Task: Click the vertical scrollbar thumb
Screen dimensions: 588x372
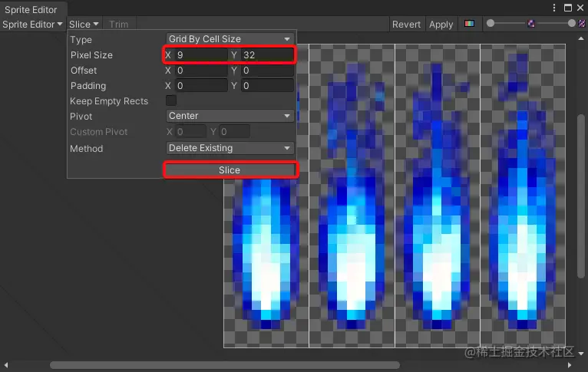Action: (581, 196)
